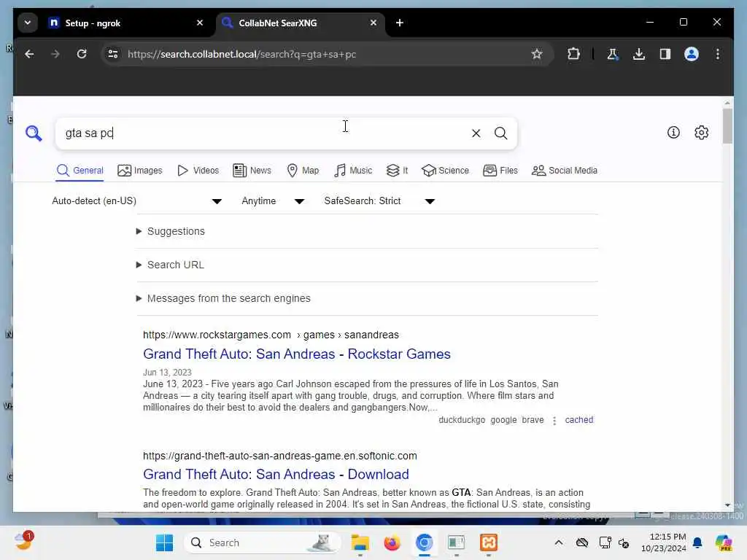Open the taskbar clock showing 12:15 PM
747x560 pixels.
tap(664, 542)
